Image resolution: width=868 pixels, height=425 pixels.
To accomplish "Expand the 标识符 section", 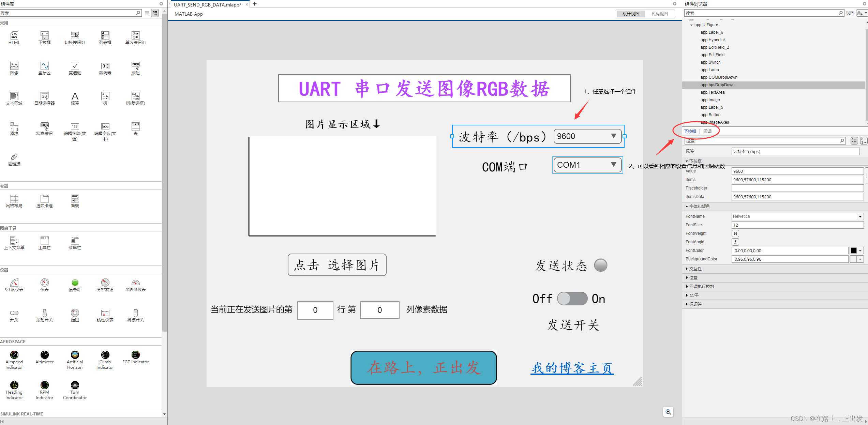I will coord(687,304).
